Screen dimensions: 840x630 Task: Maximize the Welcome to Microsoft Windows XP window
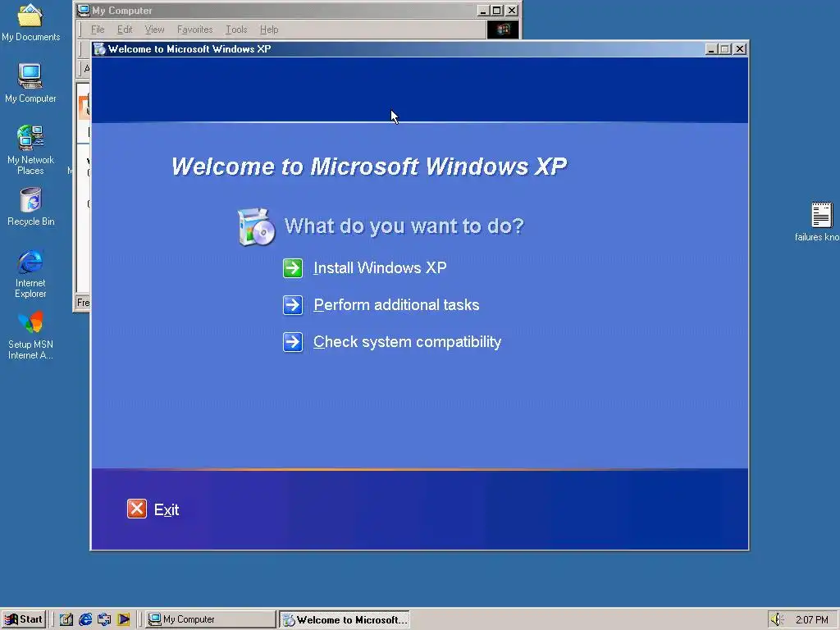[725, 48]
